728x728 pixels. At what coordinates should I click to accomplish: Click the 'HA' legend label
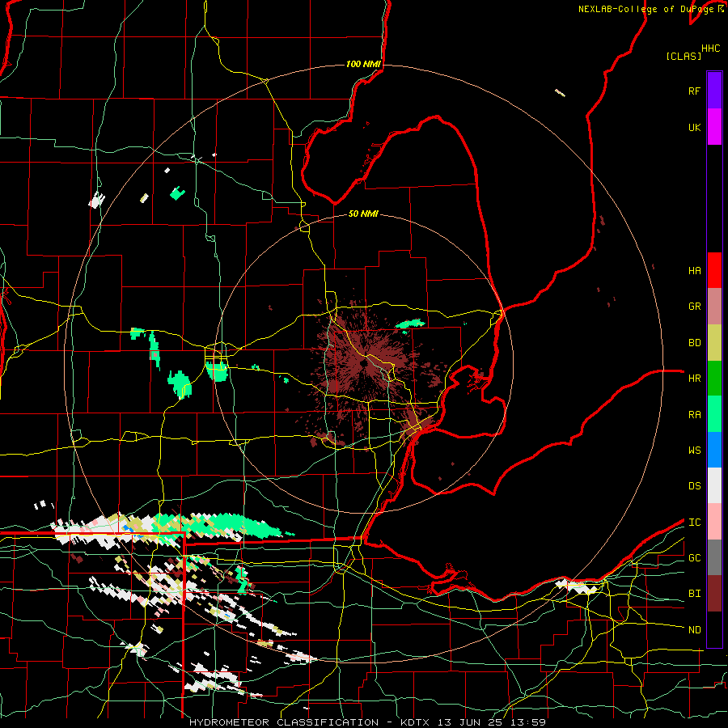(694, 271)
